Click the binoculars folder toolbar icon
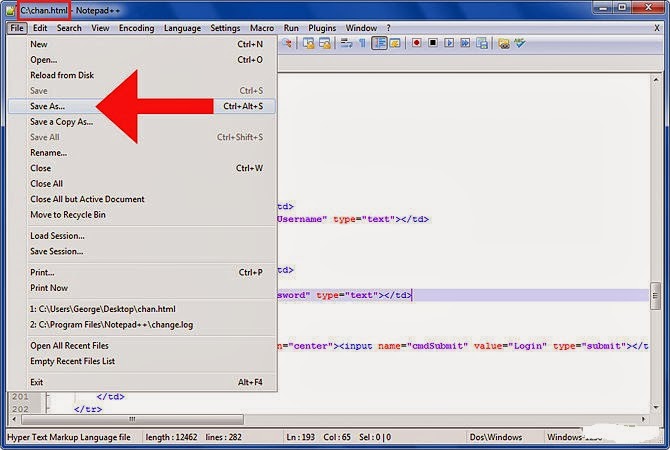 504,43
